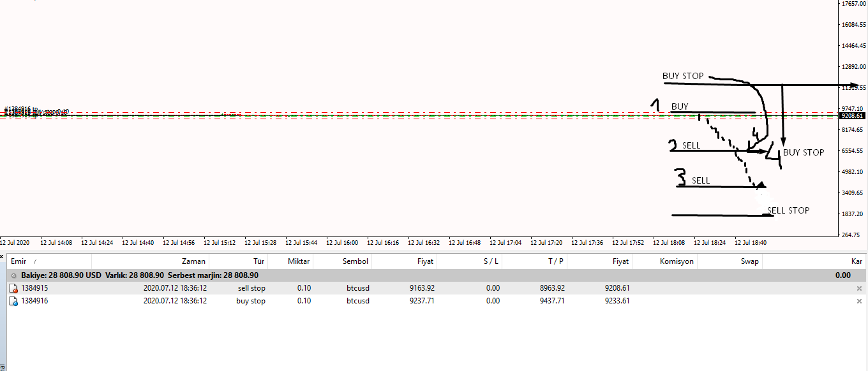The width and height of the screenshot is (868, 371).
Task: Click the 12 Jul 2020 date label on the time axis
Action: [x=15, y=243]
